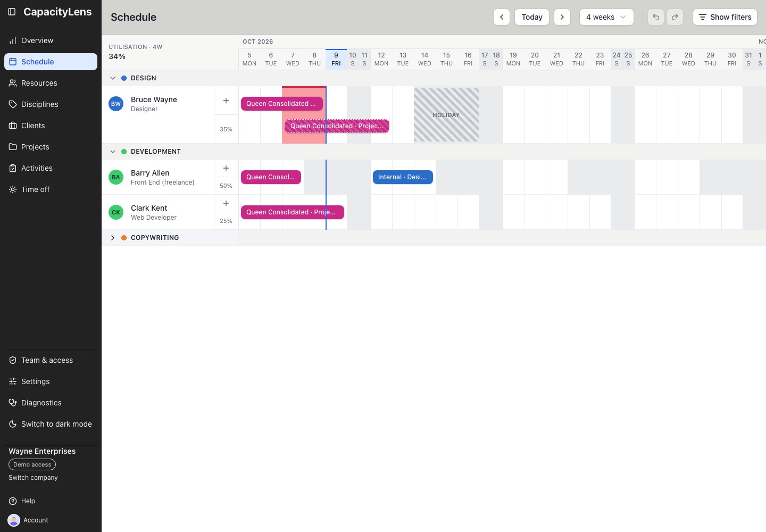The height and width of the screenshot is (532, 766).
Task: Add booking for Barry Allen
Action: (x=226, y=168)
